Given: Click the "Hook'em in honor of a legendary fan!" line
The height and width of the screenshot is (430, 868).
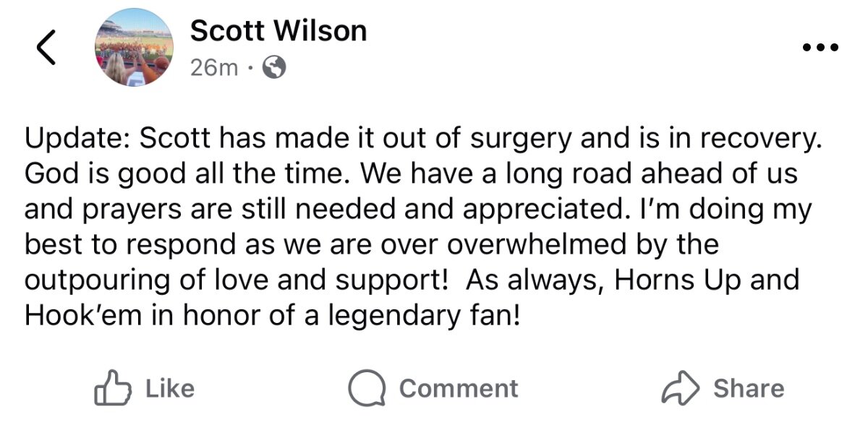Looking at the screenshot, I should pos(272,315).
